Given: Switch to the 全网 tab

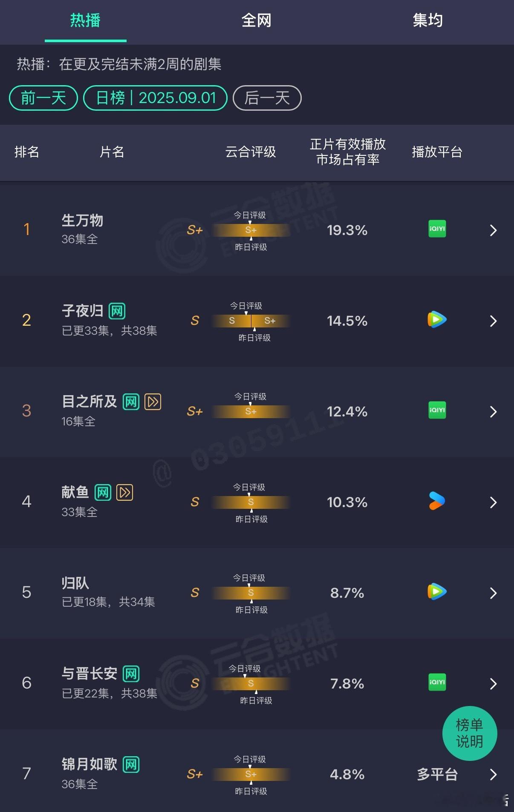Looking at the screenshot, I should click(x=256, y=20).
